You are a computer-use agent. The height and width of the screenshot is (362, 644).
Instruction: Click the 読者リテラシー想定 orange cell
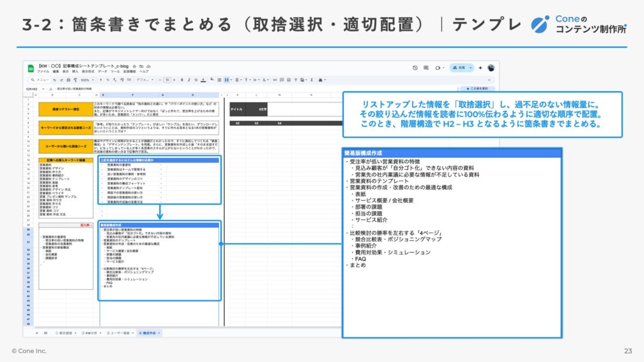click(x=65, y=109)
